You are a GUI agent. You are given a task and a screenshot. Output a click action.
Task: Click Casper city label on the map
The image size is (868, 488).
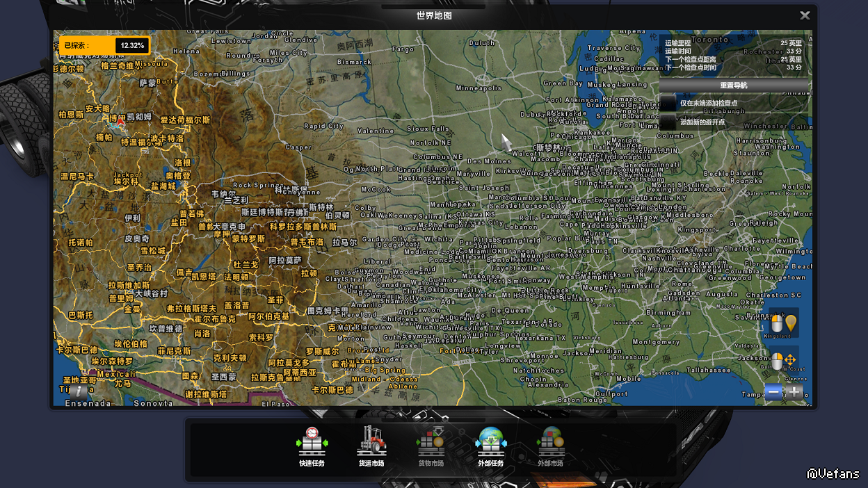click(299, 147)
